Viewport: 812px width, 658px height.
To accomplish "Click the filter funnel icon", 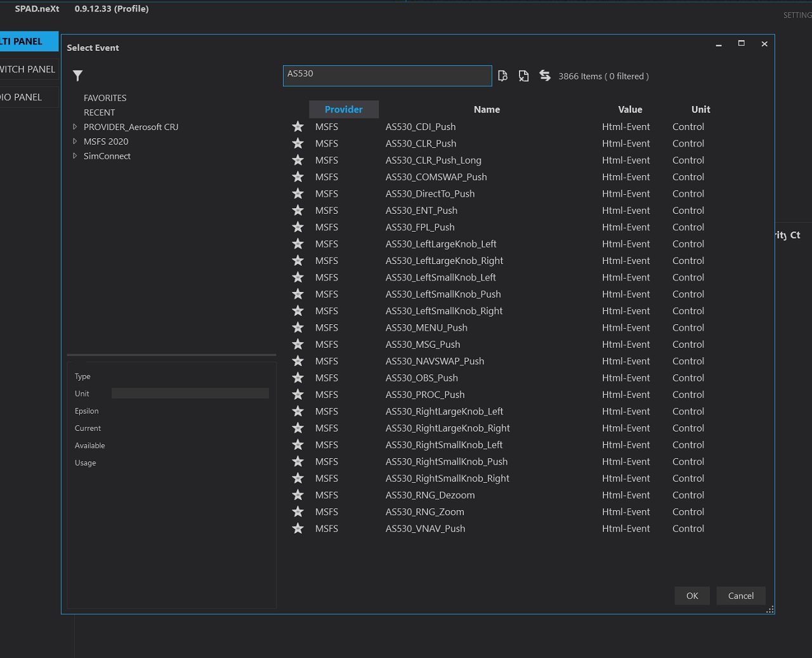I will tap(78, 76).
